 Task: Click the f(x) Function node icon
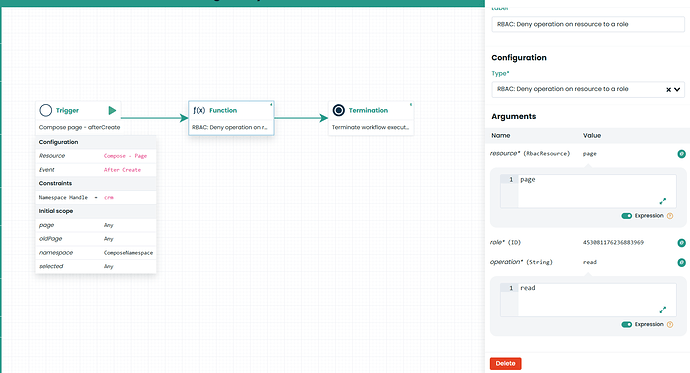tap(199, 110)
